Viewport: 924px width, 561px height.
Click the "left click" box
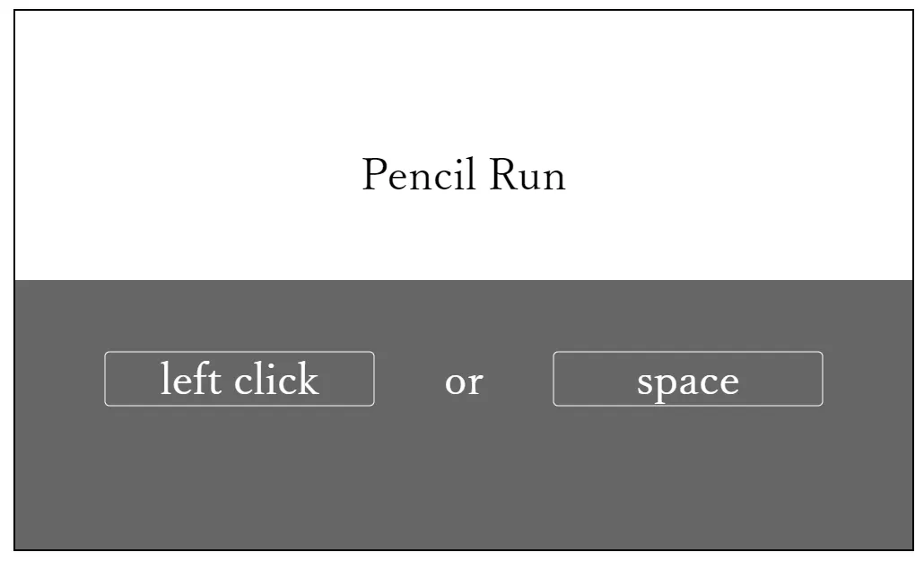pos(240,379)
